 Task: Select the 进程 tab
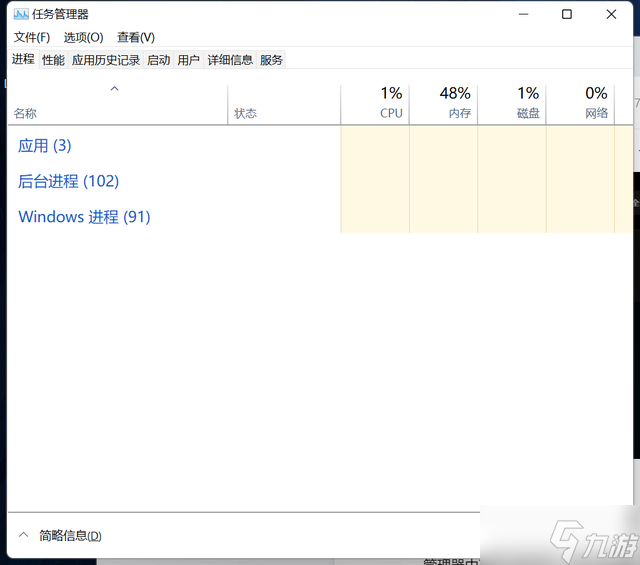coord(23,59)
